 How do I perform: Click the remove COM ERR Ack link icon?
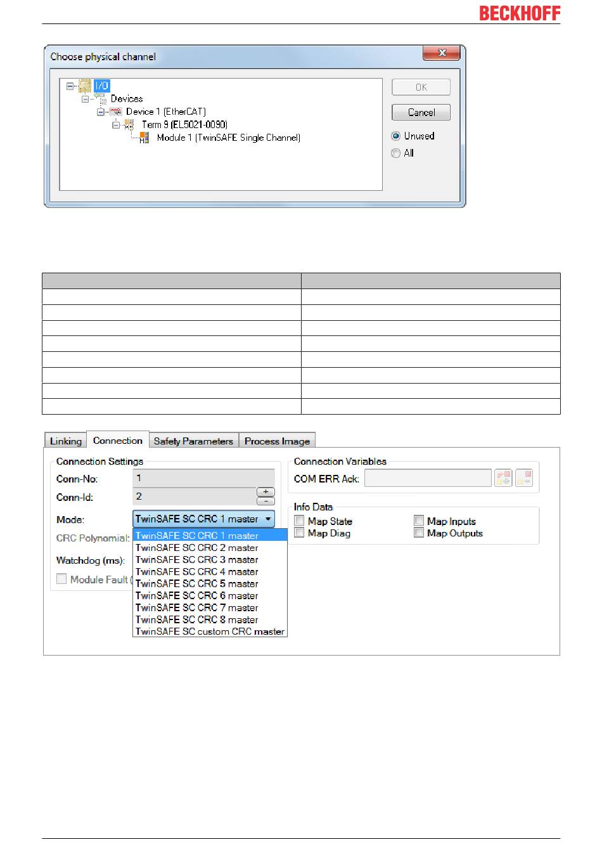click(x=524, y=478)
